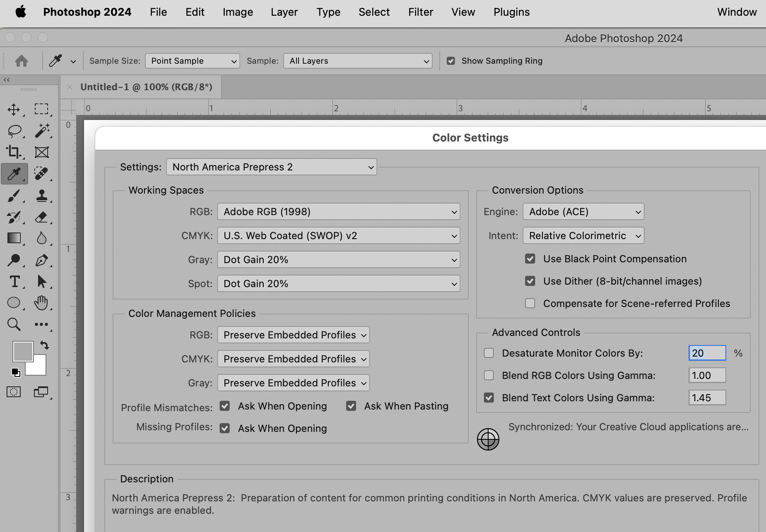The height and width of the screenshot is (532, 766).
Task: Activate the Crop tool
Action: [14, 152]
